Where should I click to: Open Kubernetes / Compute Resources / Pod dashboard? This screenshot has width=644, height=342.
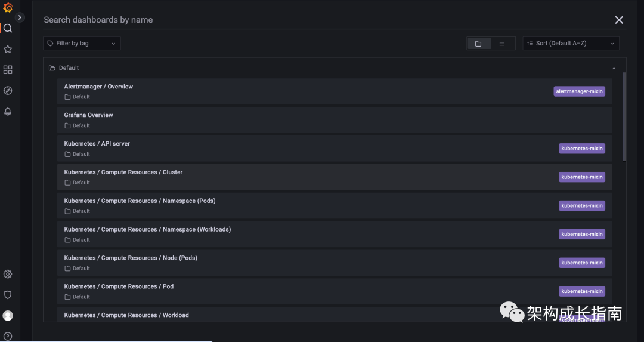(x=335, y=291)
